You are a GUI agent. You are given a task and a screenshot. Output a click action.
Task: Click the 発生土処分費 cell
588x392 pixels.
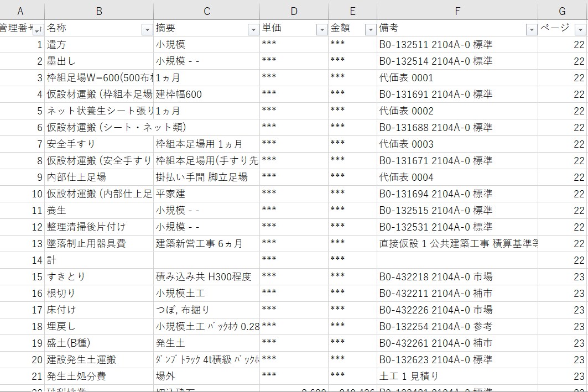(x=99, y=377)
